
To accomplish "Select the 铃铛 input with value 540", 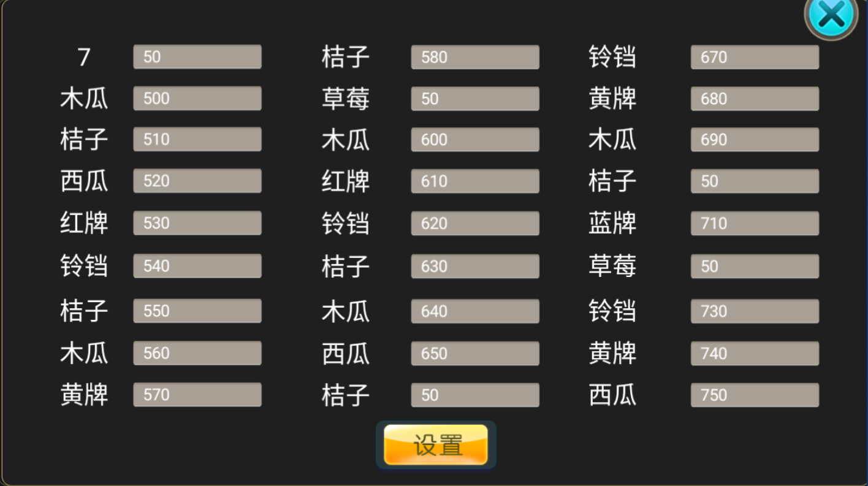I will (x=197, y=266).
